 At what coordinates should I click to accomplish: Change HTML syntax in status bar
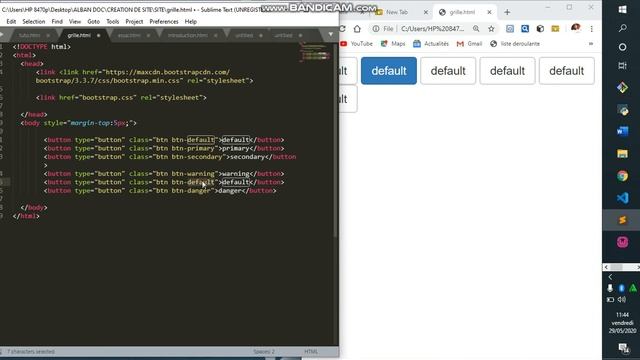click(x=311, y=351)
